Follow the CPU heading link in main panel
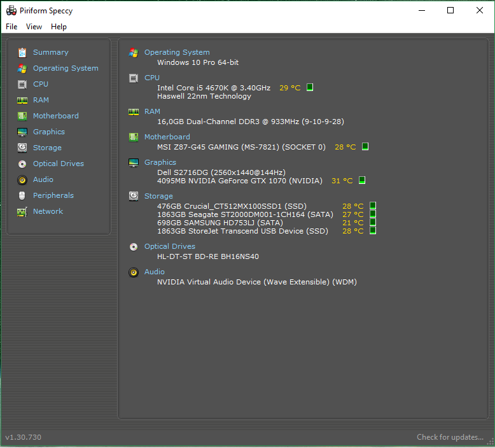The width and height of the screenshot is (495, 448). (x=152, y=78)
